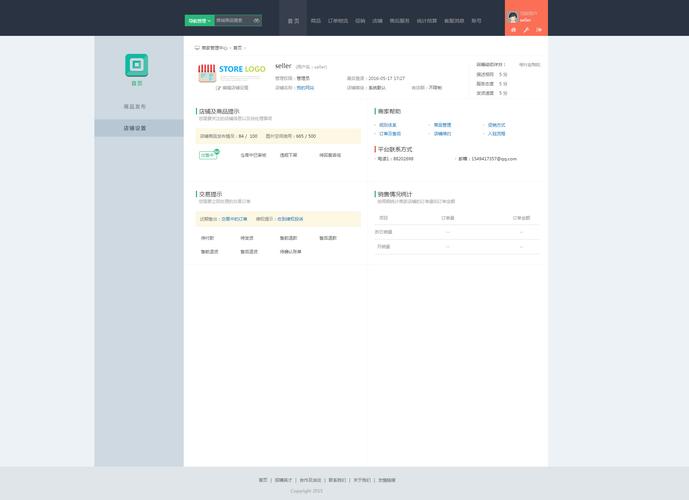Viewport: 689px width, 500px height.
Task: Click the edit icon for 编辑店铺设置
Action: tap(218, 88)
